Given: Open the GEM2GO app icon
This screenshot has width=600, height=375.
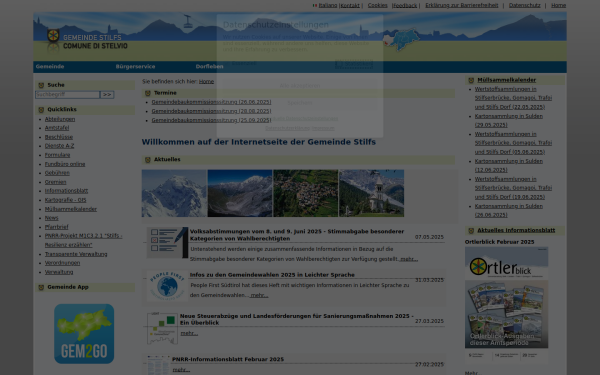Looking at the screenshot, I should [84, 334].
